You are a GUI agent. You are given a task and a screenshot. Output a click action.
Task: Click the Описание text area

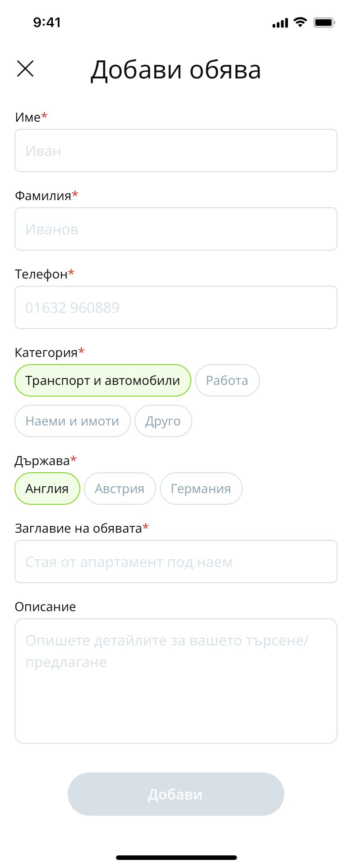[176, 681]
